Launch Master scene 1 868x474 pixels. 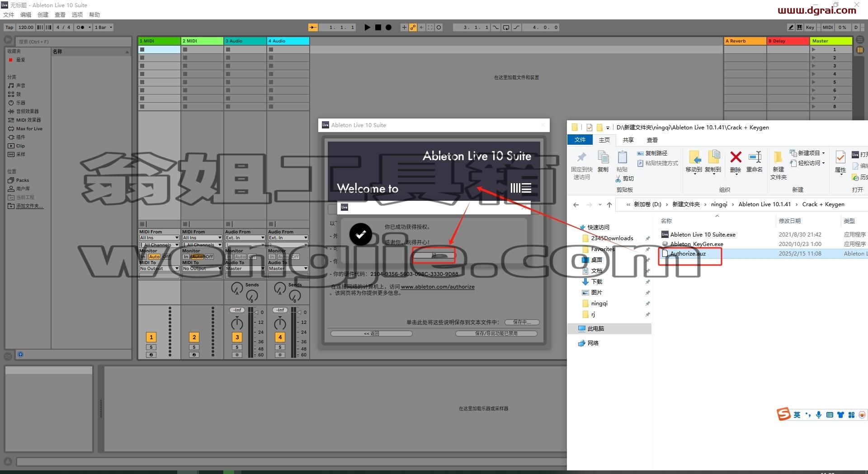tap(814, 50)
